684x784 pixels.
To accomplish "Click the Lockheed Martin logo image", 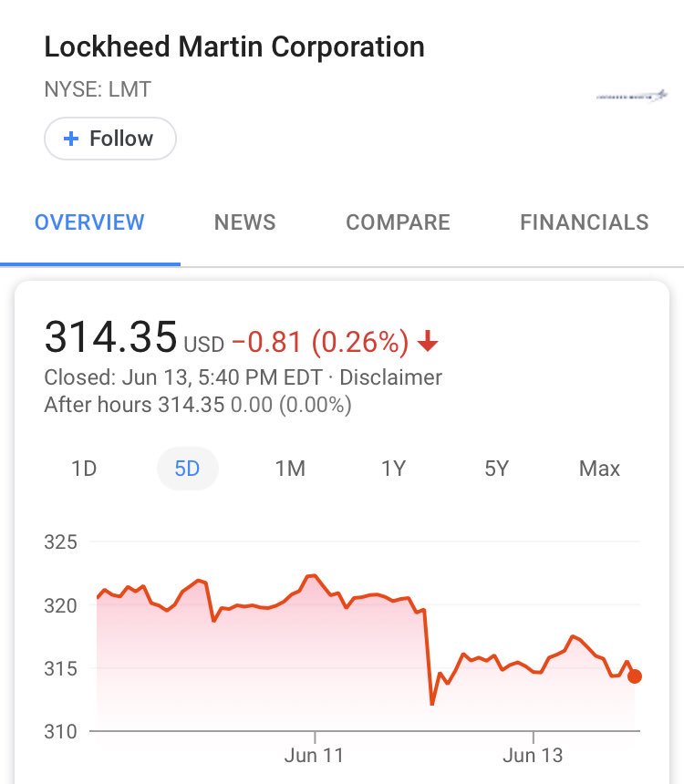I will [632, 96].
